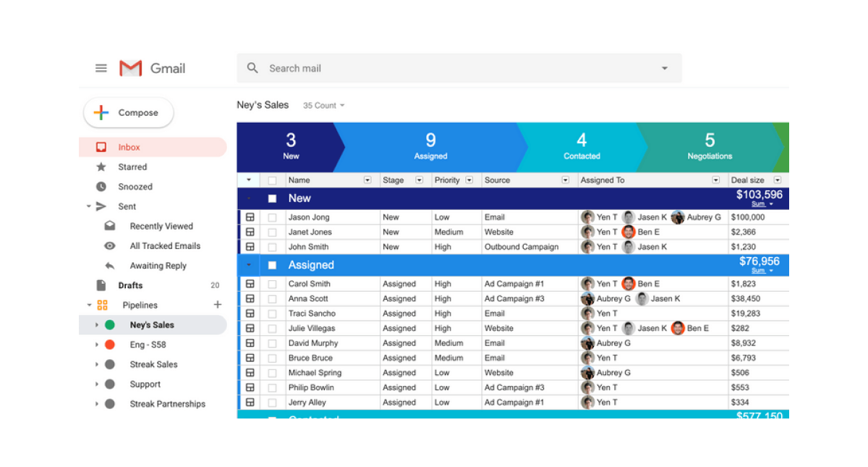Open the Source column dropdown
The image size is (868, 467).
[x=566, y=180]
